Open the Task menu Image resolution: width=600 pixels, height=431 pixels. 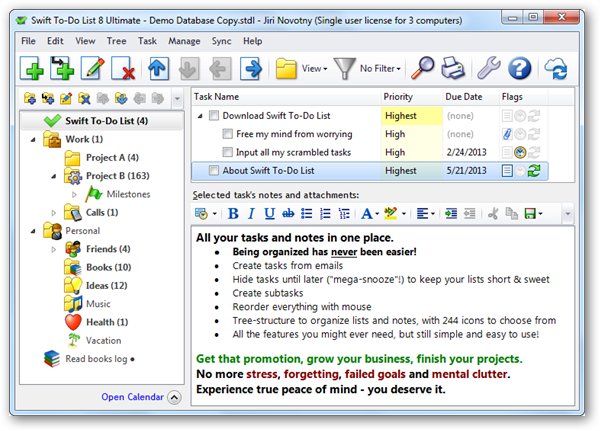(147, 41)
